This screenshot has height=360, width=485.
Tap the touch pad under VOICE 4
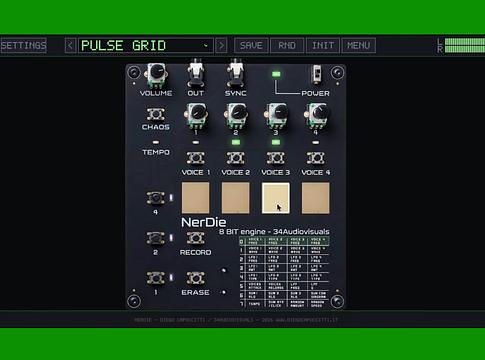316,198
